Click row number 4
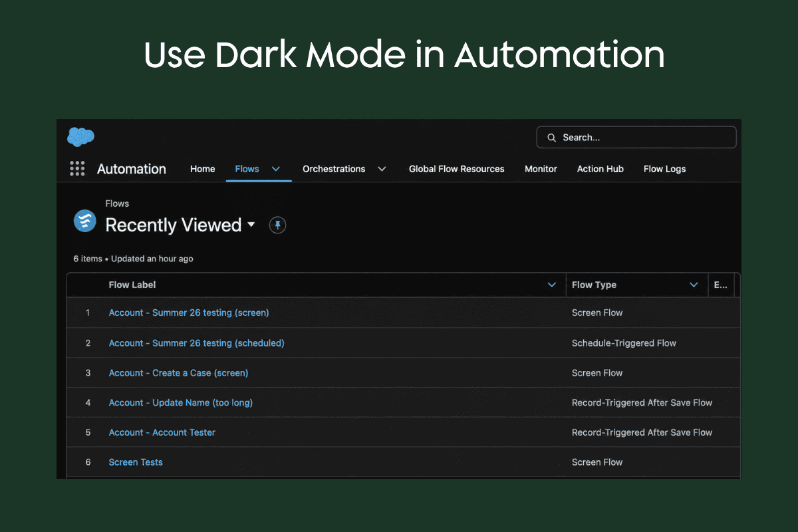 pyautogui.click(x=88, y=402)
